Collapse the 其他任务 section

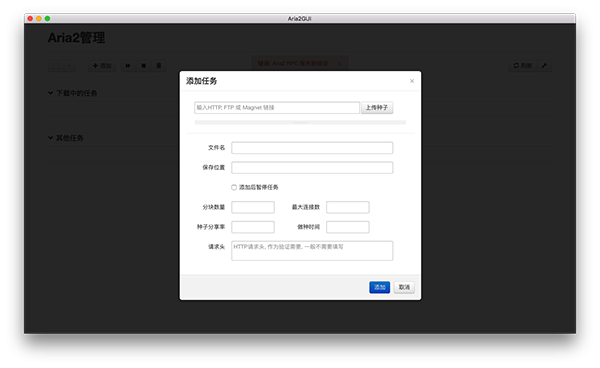(x=66, y=138)
